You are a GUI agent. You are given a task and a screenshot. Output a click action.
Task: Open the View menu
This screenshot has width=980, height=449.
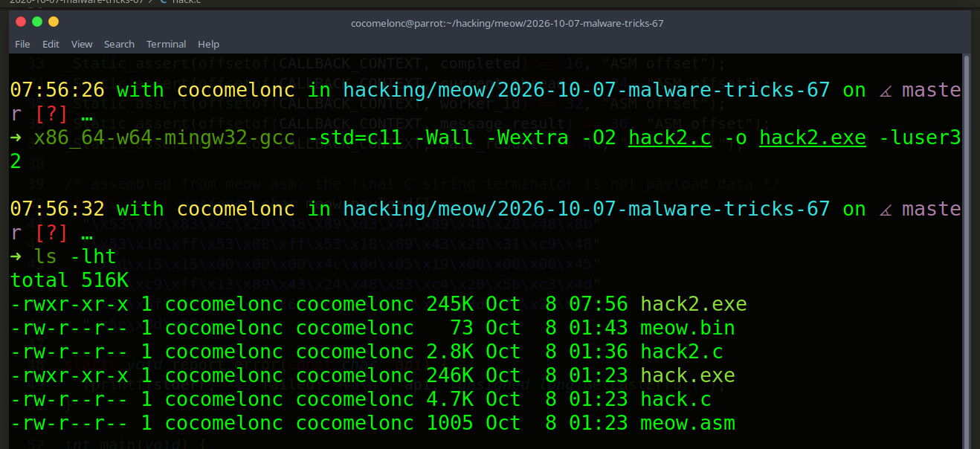[82, 44]
